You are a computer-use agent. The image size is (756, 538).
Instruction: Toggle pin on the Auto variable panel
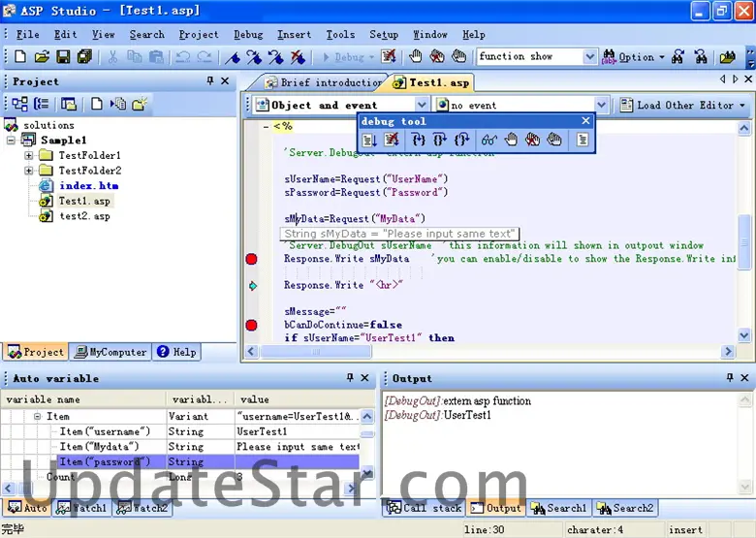(351, 378)
